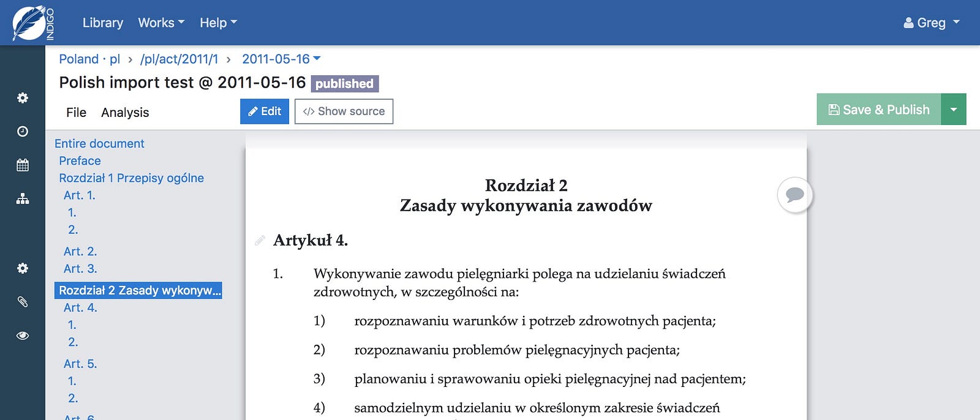Click the text 'planowaniu i sprawowaniu opieki pielęgnacyjnej'
The width and height of the screenshot is (980, 420).
point(502,378)
